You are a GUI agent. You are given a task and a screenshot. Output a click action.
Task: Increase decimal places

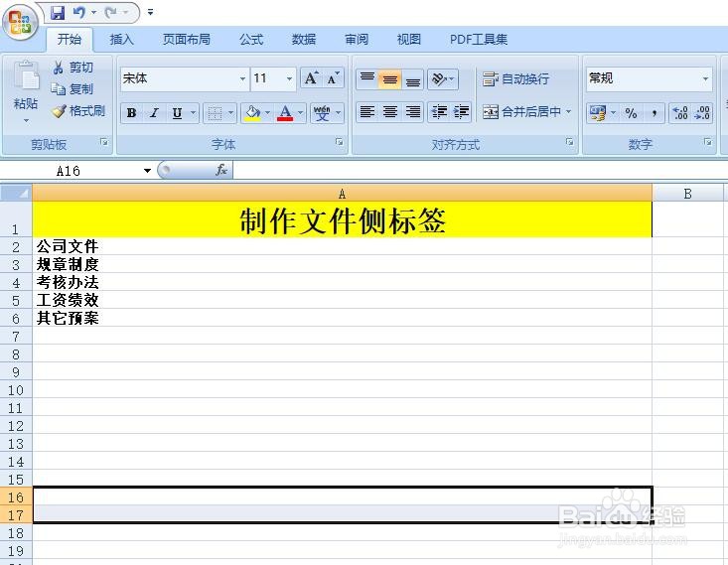tap(680, 113)
